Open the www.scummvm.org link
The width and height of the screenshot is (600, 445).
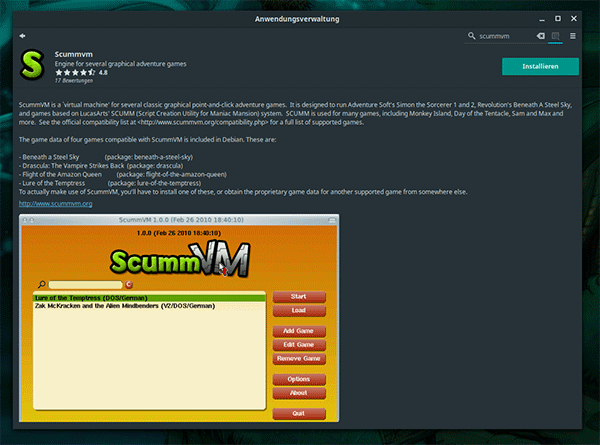pos(56,203)
